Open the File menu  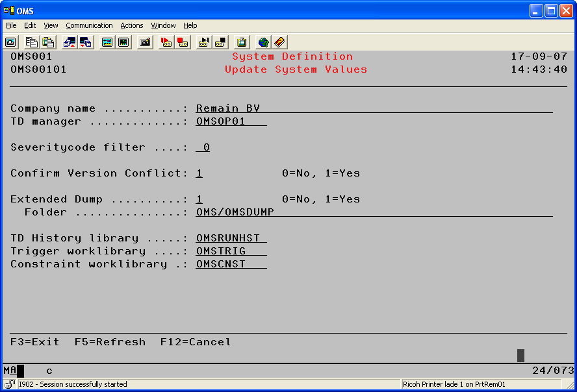pyautogui.click(x=12, y=25)
